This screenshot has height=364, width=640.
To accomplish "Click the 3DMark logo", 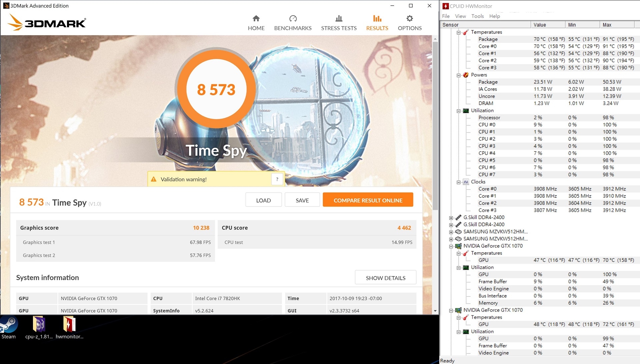I will point(47,22).
